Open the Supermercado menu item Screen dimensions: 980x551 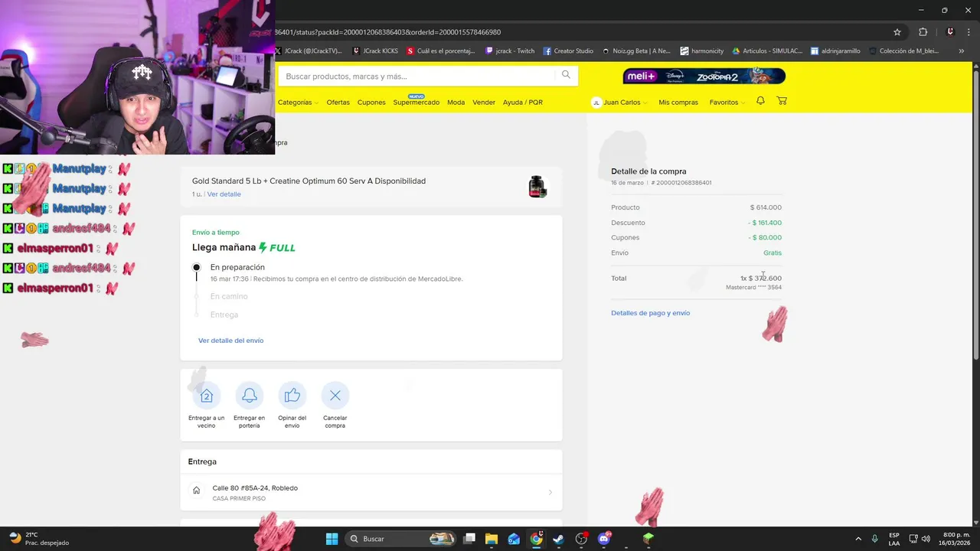point(416,102)
